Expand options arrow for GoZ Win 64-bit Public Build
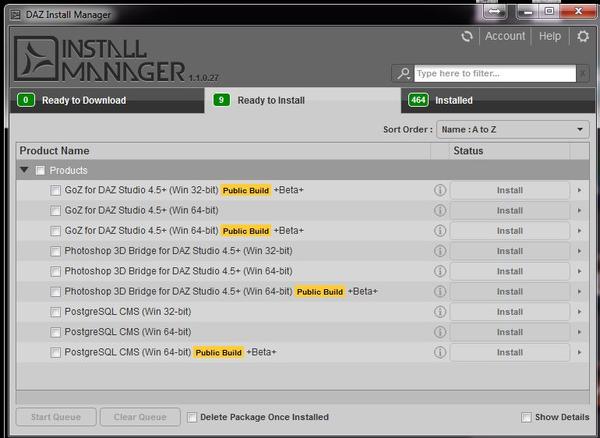600x438 pixels. click(x=580, y=231)
